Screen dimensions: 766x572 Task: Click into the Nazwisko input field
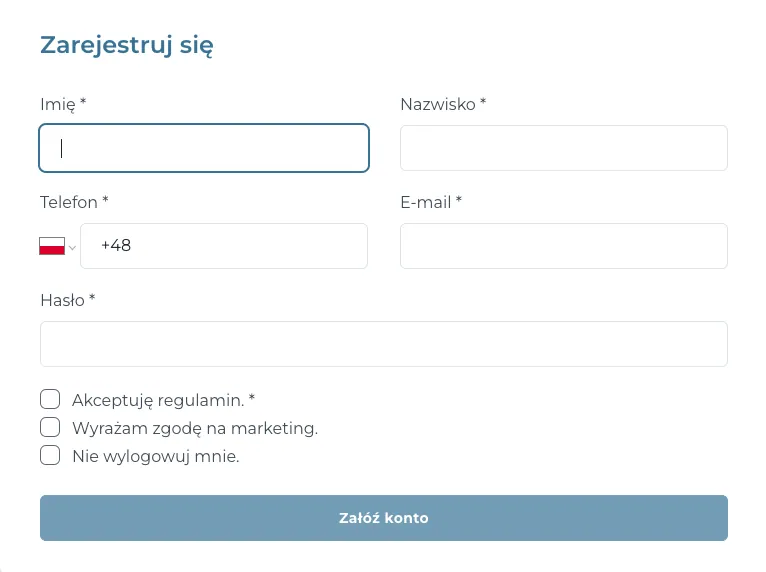tap(563, 148)
